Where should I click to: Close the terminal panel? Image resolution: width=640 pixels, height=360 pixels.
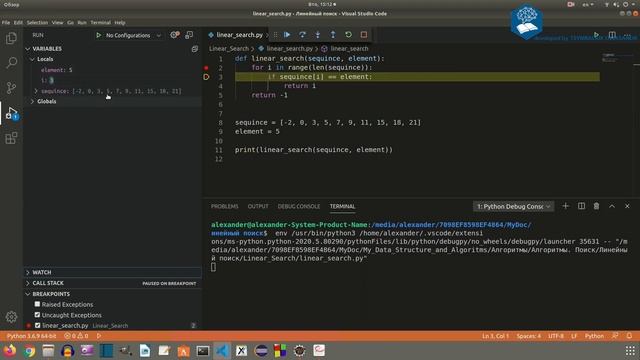pos(627,206)
